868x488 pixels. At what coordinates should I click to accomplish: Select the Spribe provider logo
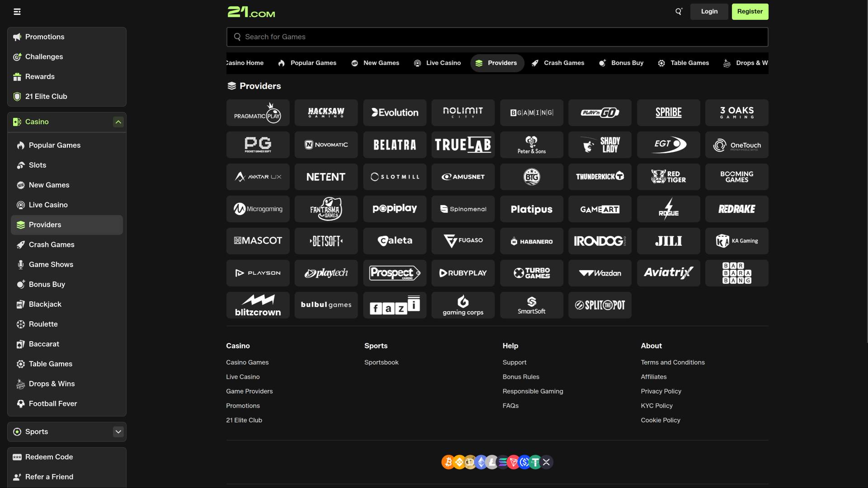669,113
